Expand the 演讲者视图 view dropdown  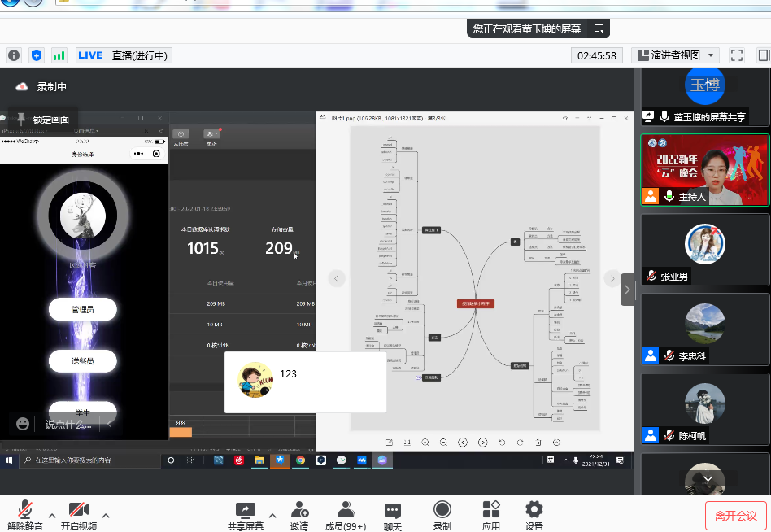coord(675,55)
